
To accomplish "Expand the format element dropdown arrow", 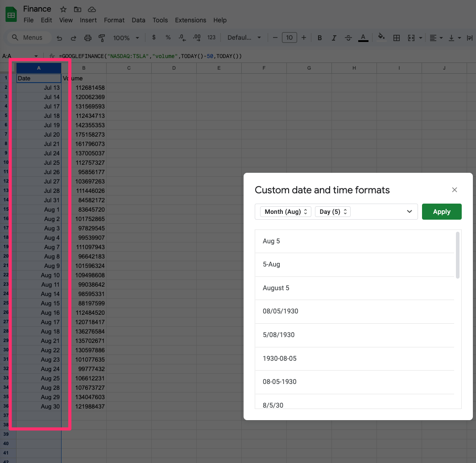I will (409, 212).
